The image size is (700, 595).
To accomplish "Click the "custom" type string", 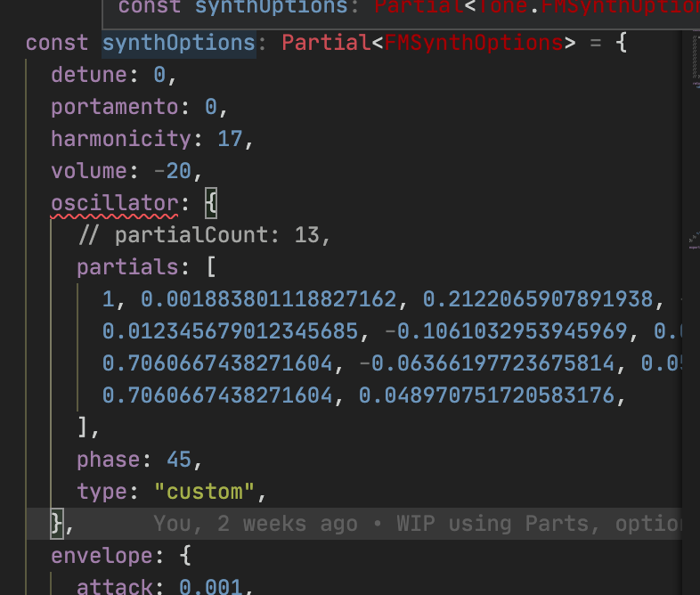I will pyautogui.click(x=204, y=492).
